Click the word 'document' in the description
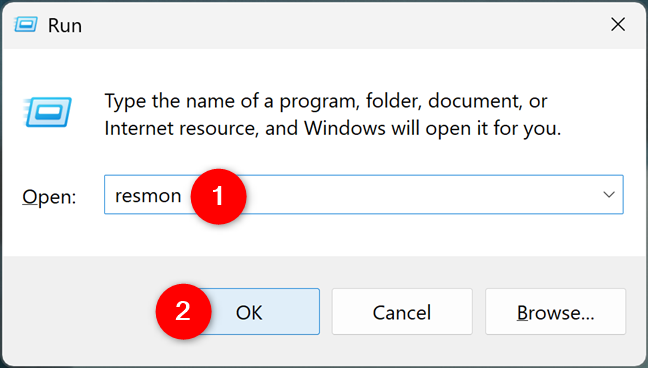This screenshot has height=368, width=648. (475, 101)
